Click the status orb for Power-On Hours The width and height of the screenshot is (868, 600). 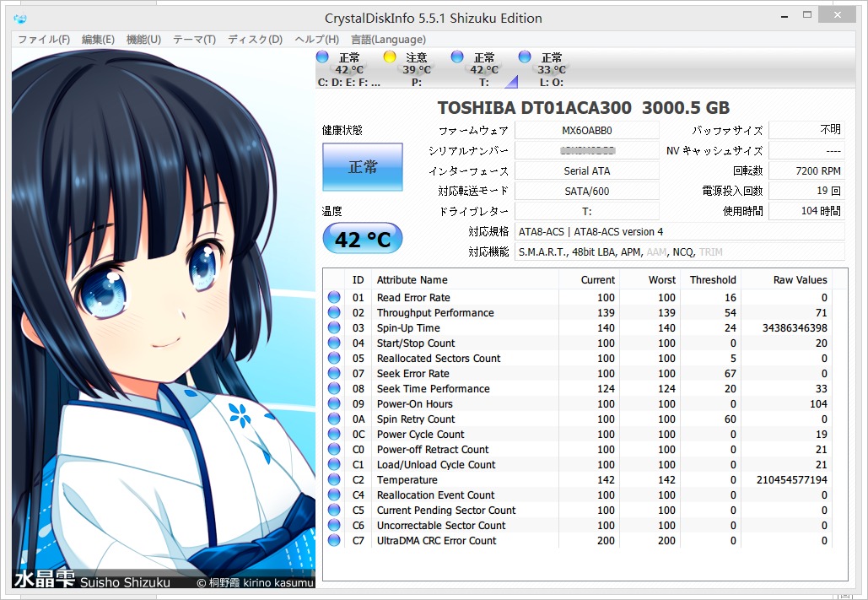[334, 404]
